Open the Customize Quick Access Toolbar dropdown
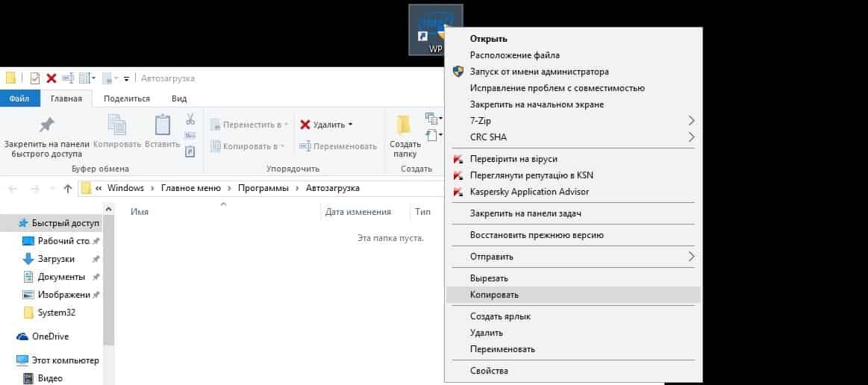 pyautogui.click(x=126, y=79)
